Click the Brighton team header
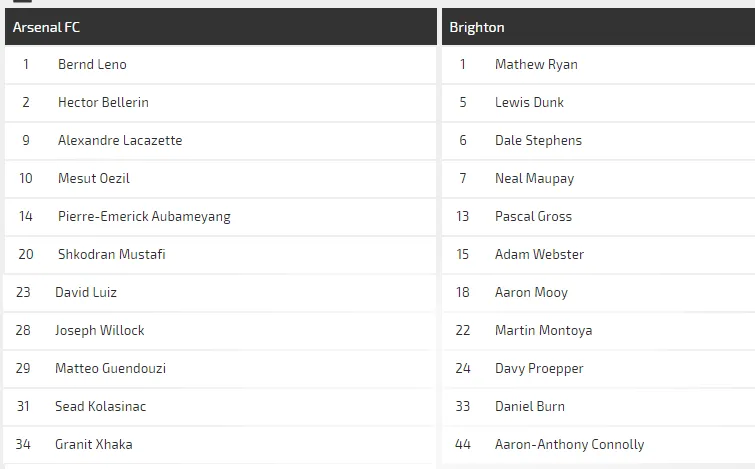 [x=477, y=27]
